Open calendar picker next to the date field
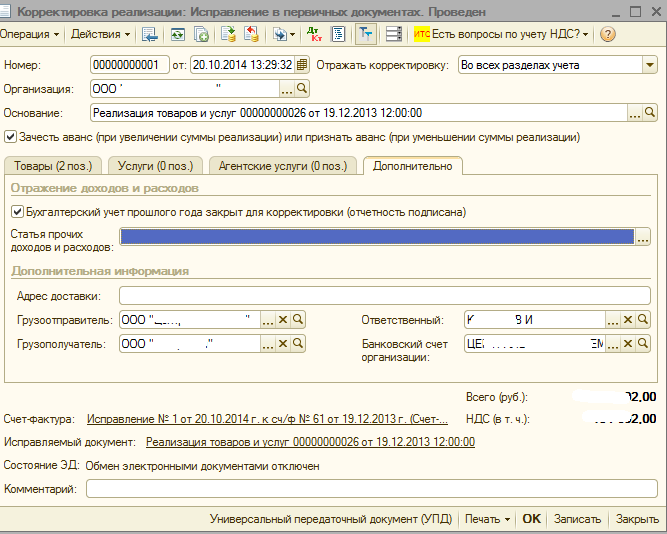667x534 pixels. 302,65
